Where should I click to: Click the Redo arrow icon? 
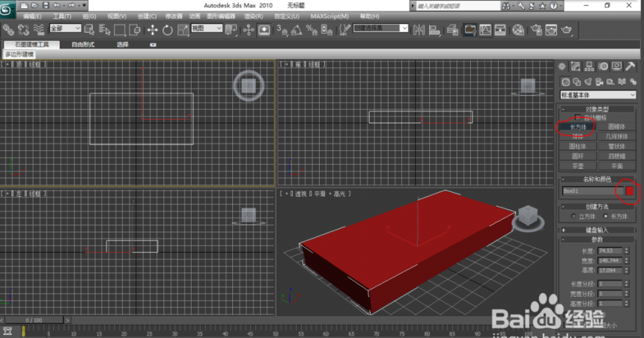point(71,5)
